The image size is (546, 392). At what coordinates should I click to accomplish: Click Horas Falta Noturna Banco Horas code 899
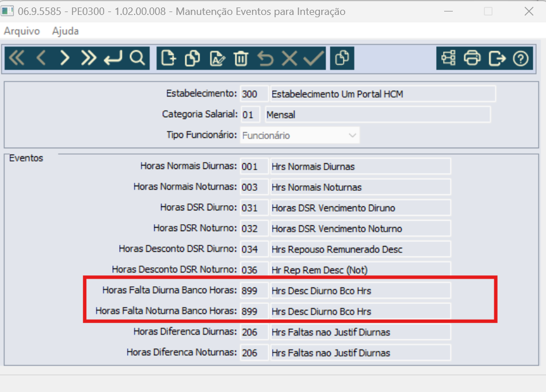254,312
